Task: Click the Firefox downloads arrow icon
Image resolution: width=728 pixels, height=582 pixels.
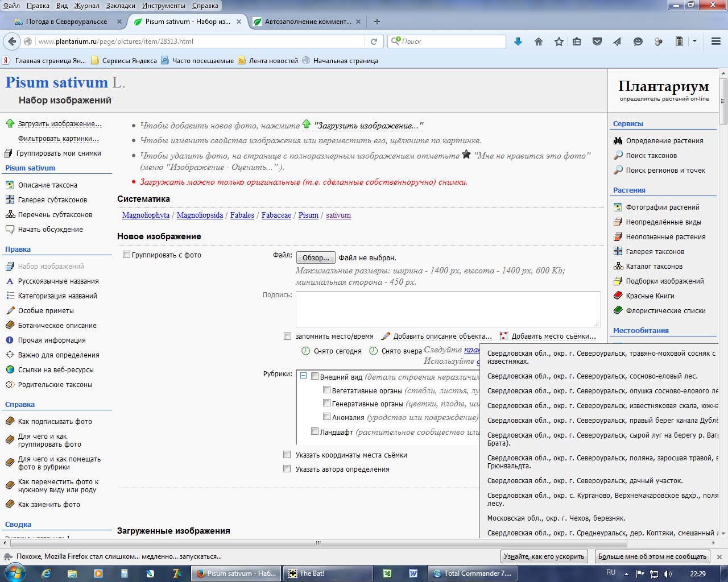Action: point(518,41)
